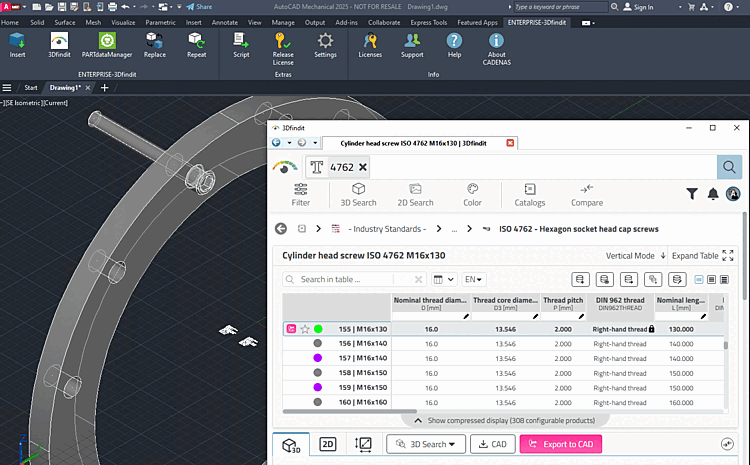Toggle Expand Table view
Image resolution: width=750 pixels, height=465 pixels.
pyautogui.click(x=702, y=256)
